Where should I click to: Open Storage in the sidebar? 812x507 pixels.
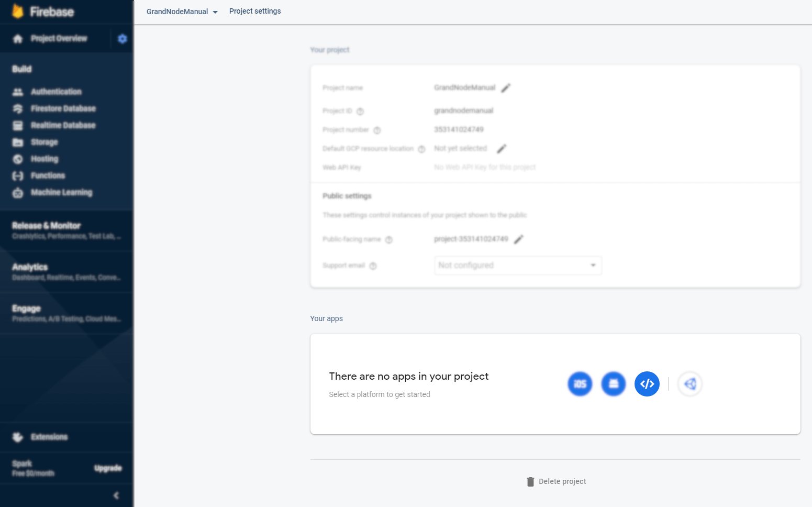[44, 142]
